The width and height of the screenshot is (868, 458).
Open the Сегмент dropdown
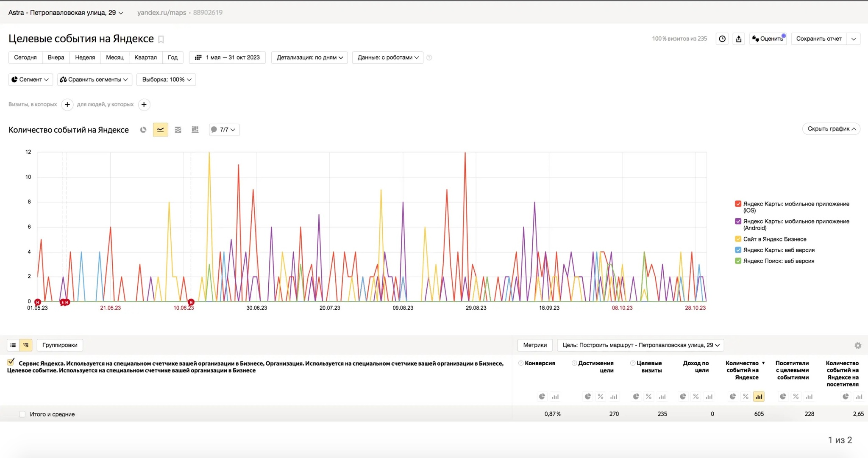coord(30,80)
